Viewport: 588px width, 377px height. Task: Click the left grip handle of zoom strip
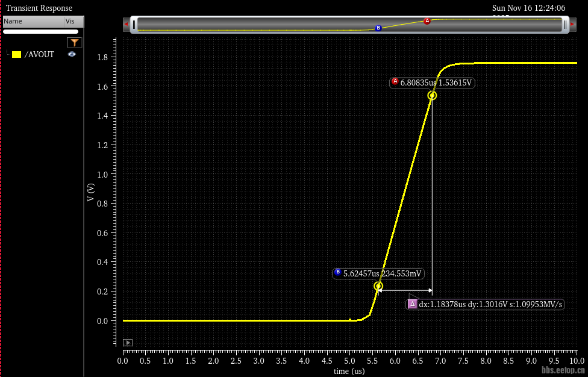coord(134,24)
